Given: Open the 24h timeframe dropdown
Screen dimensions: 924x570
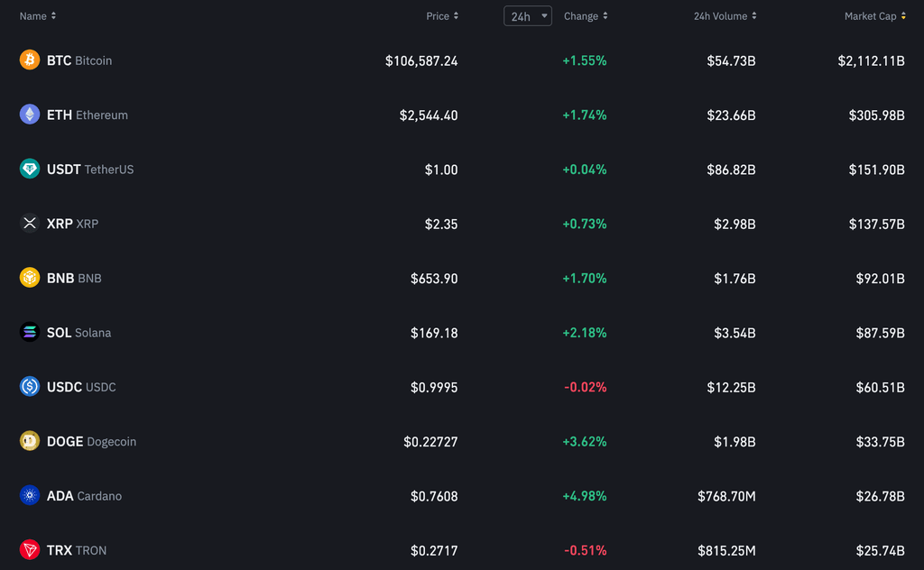Looking at the screenshot, I should [527, 15].
